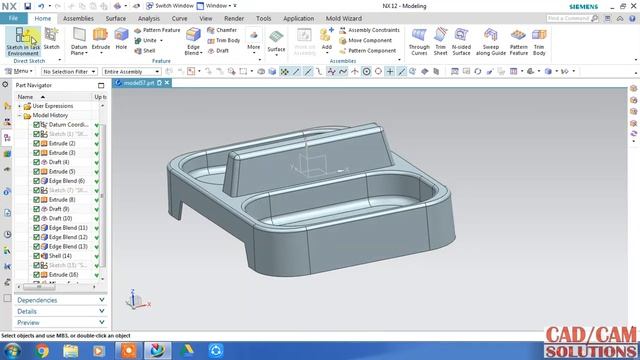640x360 pixels.
Task: Uncheck the Shell (14) feature checkbox
Action: point(36,256)
